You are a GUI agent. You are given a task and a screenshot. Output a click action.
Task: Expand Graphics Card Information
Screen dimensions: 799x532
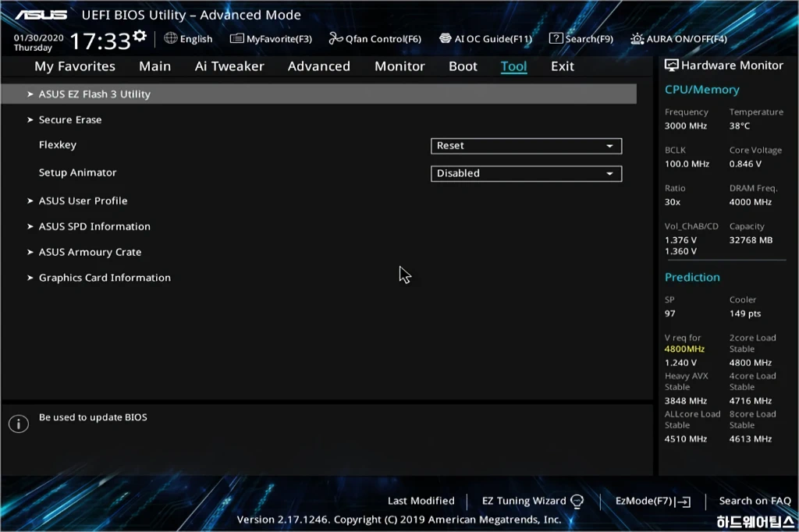coord(105,278)
